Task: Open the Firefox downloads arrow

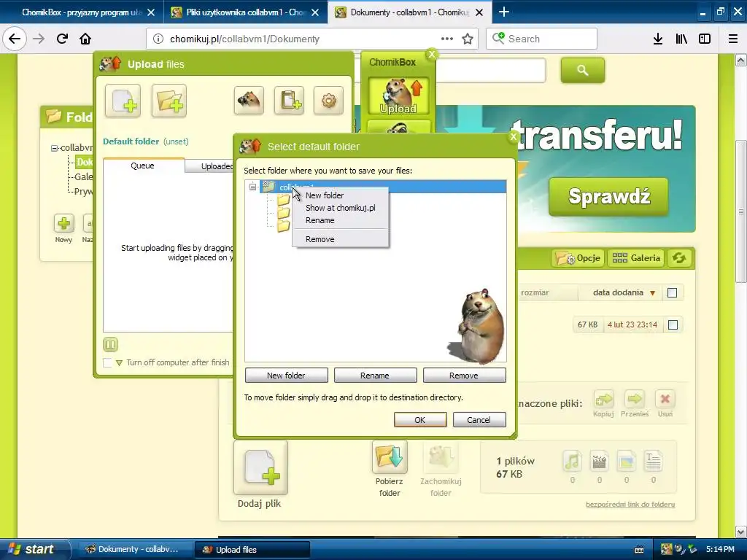Action: (x=658, y=39)
